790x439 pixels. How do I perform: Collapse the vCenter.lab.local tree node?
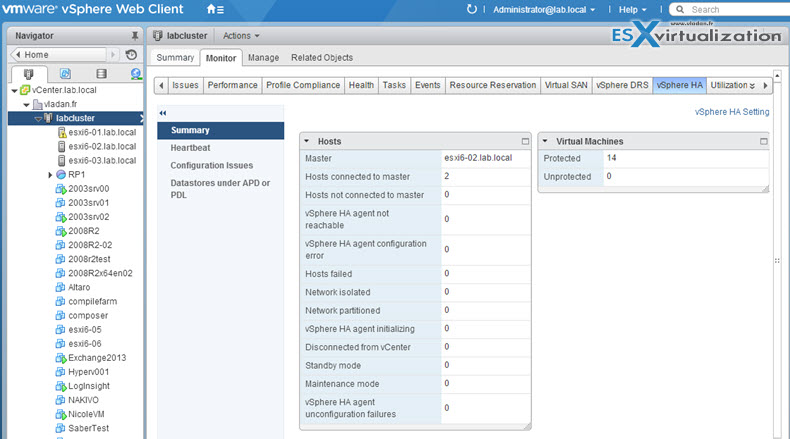point(14,90)
